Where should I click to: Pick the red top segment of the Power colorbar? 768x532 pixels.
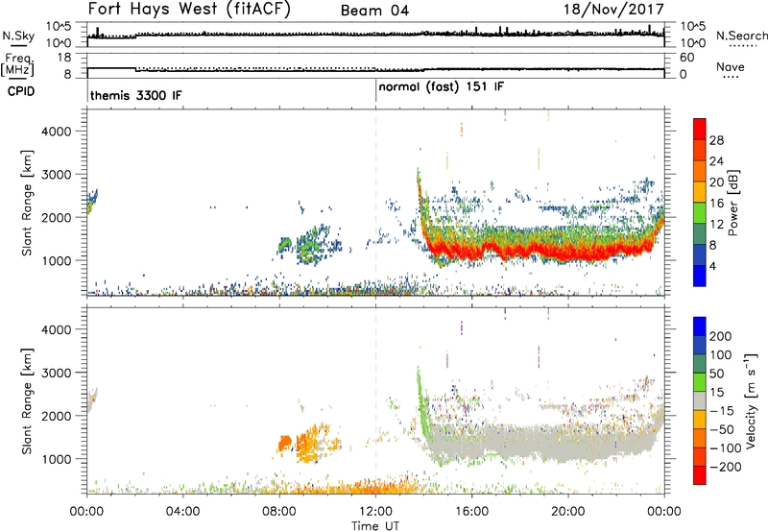700,129
